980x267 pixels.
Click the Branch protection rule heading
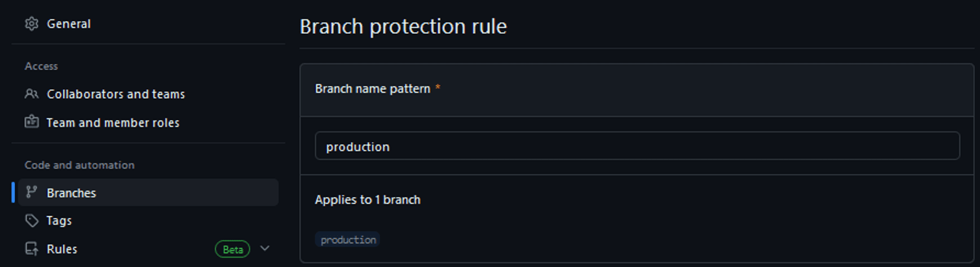point(403,27)
